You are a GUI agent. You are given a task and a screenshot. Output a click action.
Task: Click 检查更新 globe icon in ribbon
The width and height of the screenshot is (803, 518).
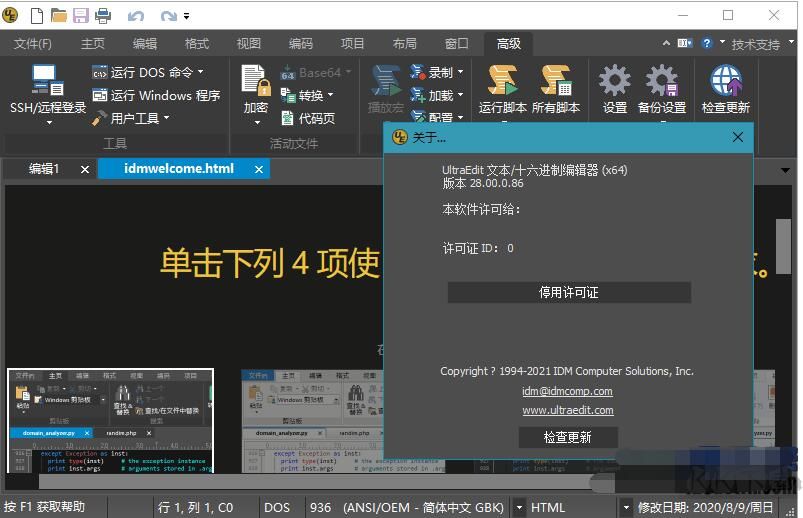coord(725,87)
